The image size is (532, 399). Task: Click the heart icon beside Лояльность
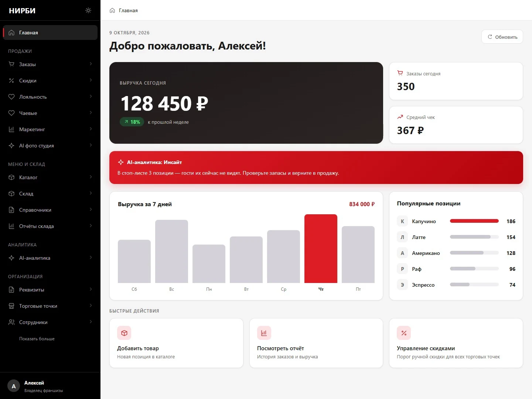tap(11, 97)
